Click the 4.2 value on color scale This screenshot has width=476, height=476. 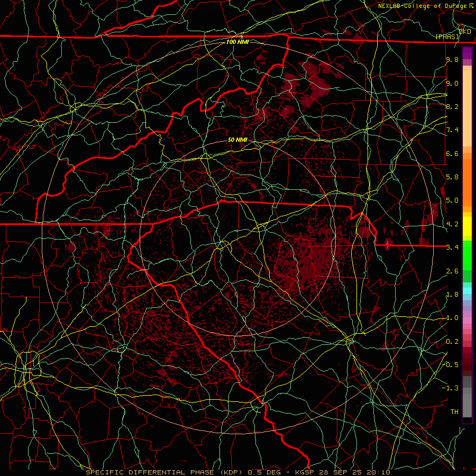pyautogui.click(x=452, y=224)
